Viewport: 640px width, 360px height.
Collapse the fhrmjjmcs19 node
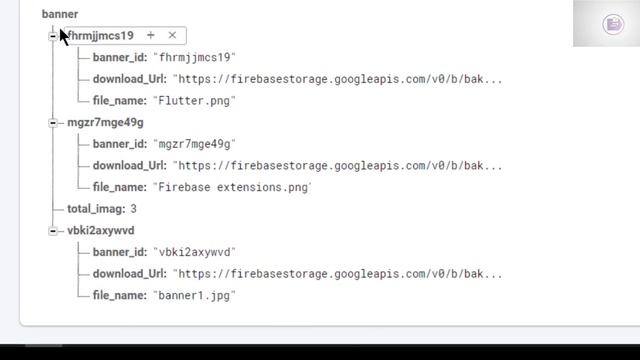click(53, 36)
